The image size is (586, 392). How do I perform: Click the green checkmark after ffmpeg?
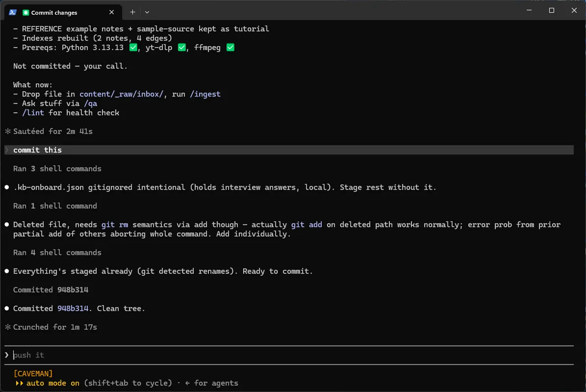pos(230,48)
